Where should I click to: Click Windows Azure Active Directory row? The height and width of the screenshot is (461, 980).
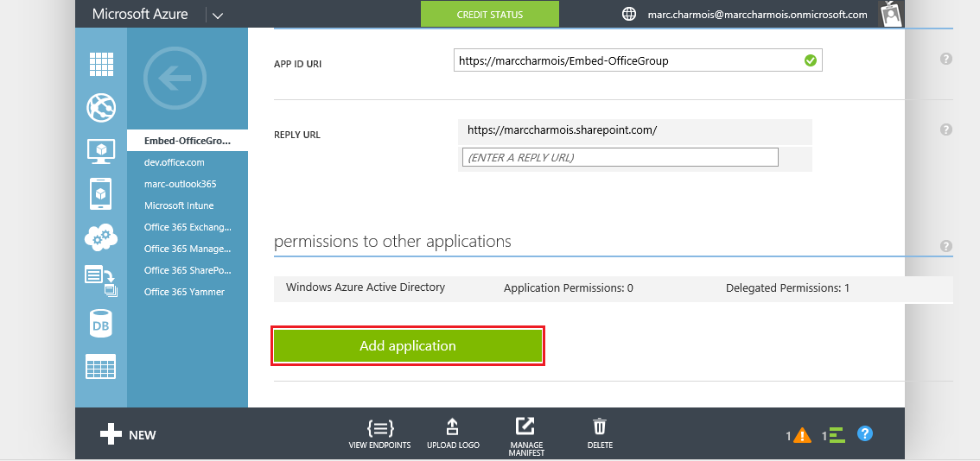(613, 288)
